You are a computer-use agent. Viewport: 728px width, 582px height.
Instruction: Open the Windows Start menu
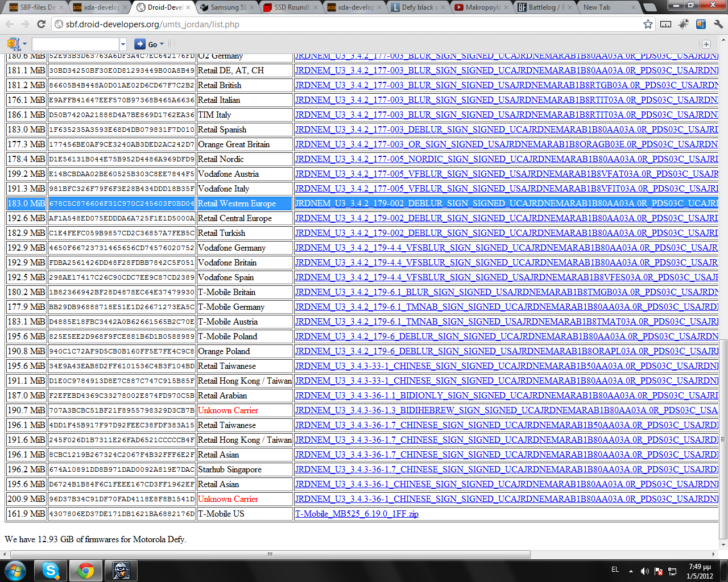[x=15, y=571]
